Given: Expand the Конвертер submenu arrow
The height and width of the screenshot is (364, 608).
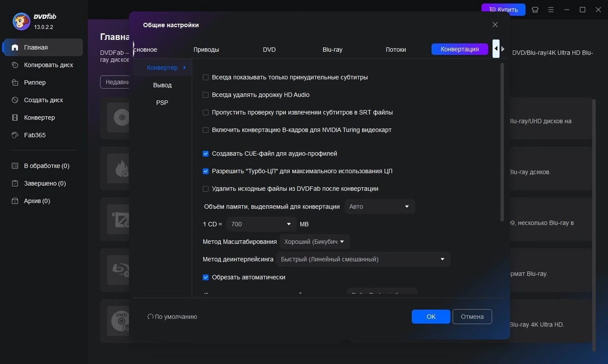Looking at the screenshot, I should pos(184,67).
